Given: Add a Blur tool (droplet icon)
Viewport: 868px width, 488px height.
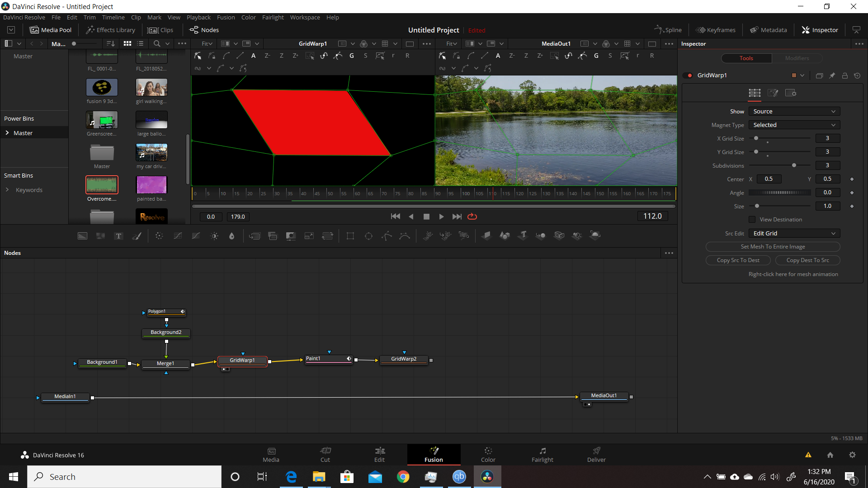Looking at the screenshot, I should pyautogui.click(x=231, y=236).
